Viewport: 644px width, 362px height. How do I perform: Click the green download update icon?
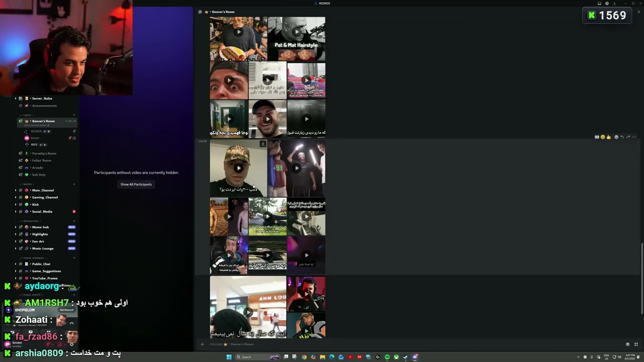[614, 4]
